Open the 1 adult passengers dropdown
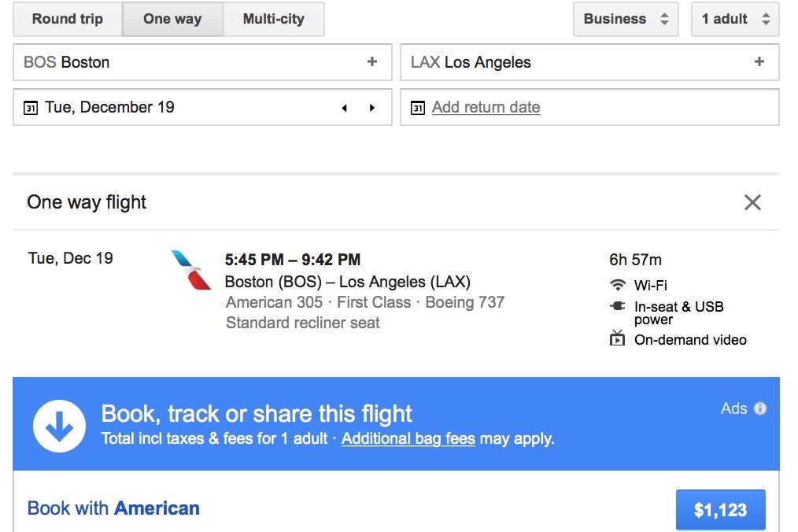The image size is (798, 532). 735,19
